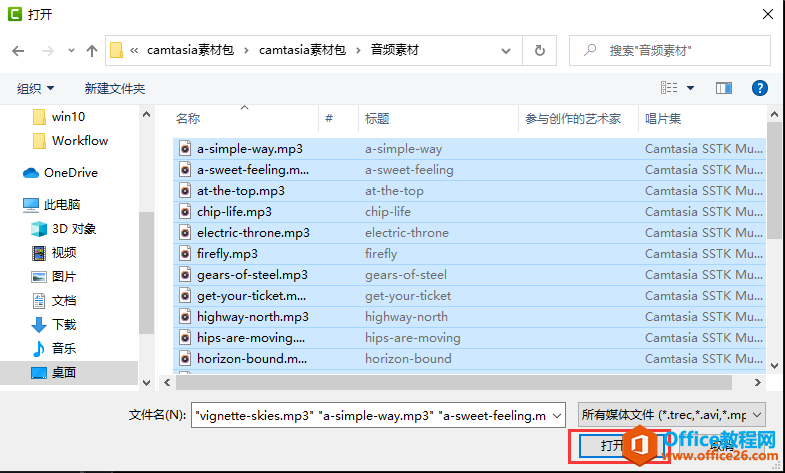The width and height of the screenshot is (785, 473).
Task: Select file firefly.mp3
Action: tap(227, 254)
